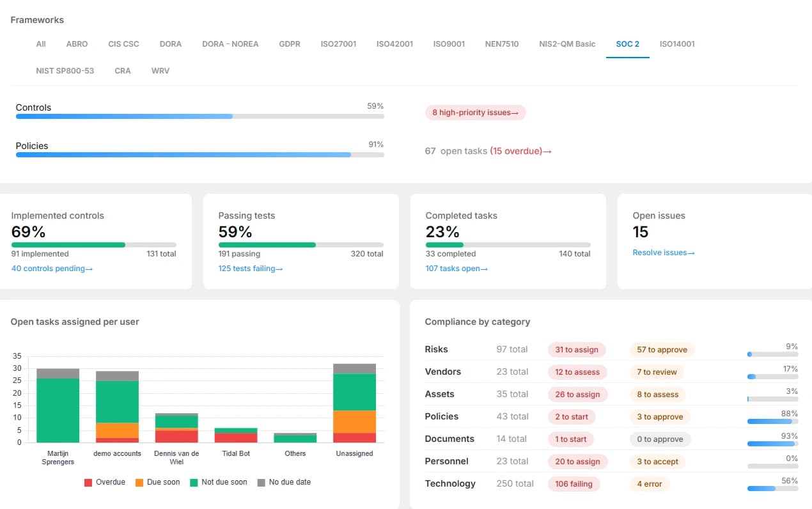Click the Completed tasks progress bar
This screenshot has width=812, height=509.
point(508,245)
